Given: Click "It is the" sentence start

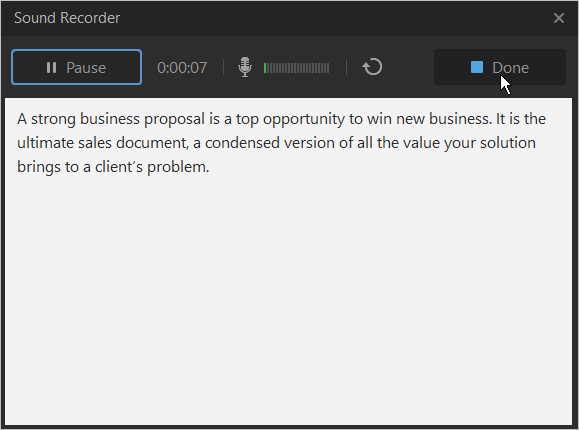Looking at the screenshot, I should 521,119.
